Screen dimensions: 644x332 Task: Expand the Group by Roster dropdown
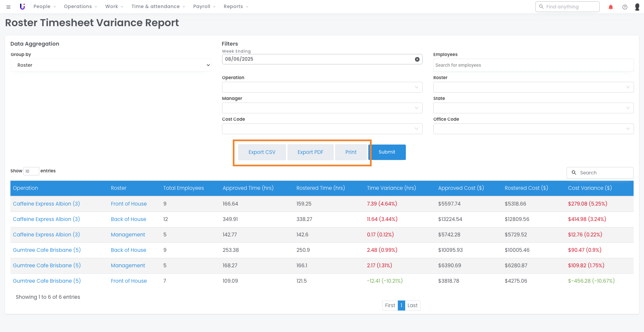(x=111, y=65)
